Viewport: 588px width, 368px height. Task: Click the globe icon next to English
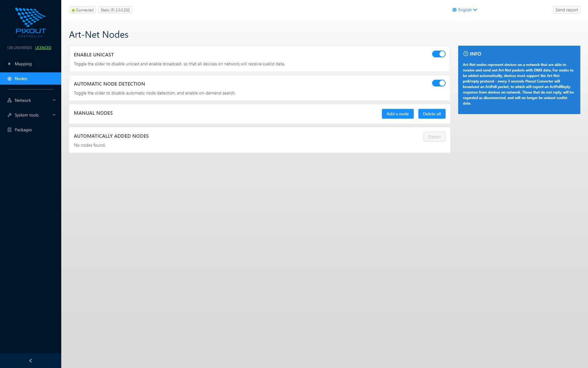coord(454,10)
